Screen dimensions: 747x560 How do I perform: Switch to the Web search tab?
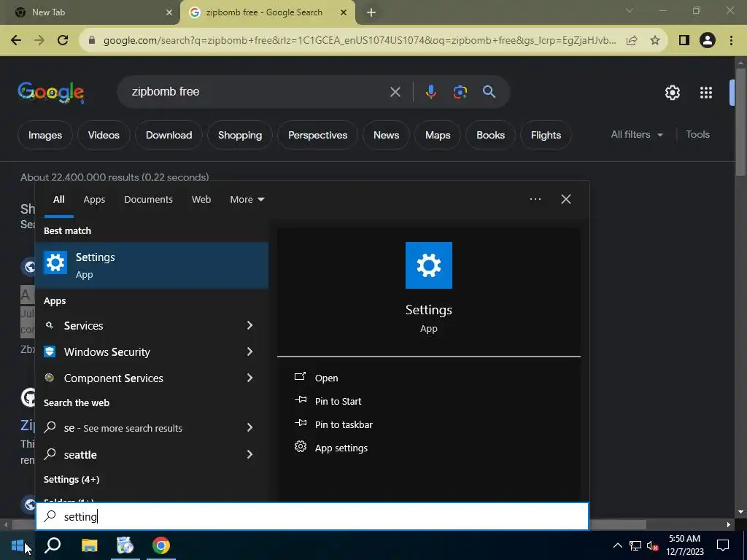201,200
